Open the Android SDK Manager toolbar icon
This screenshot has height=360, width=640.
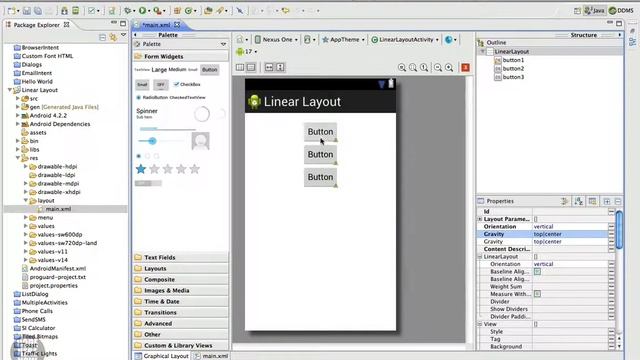[x=64, y=11]
